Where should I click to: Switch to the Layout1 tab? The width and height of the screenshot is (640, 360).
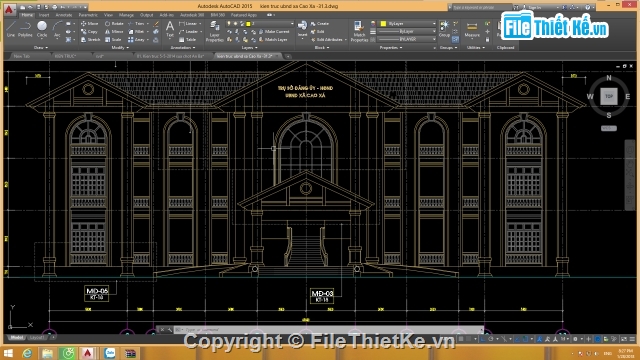37,338
